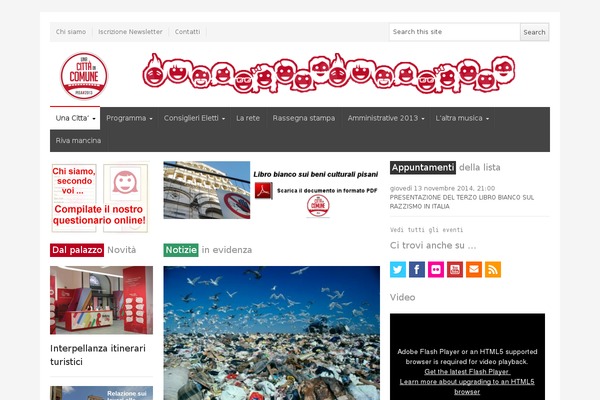Open the Libro bianco sui beni culturali pisani title
The image size is (600, 400).
316,174
